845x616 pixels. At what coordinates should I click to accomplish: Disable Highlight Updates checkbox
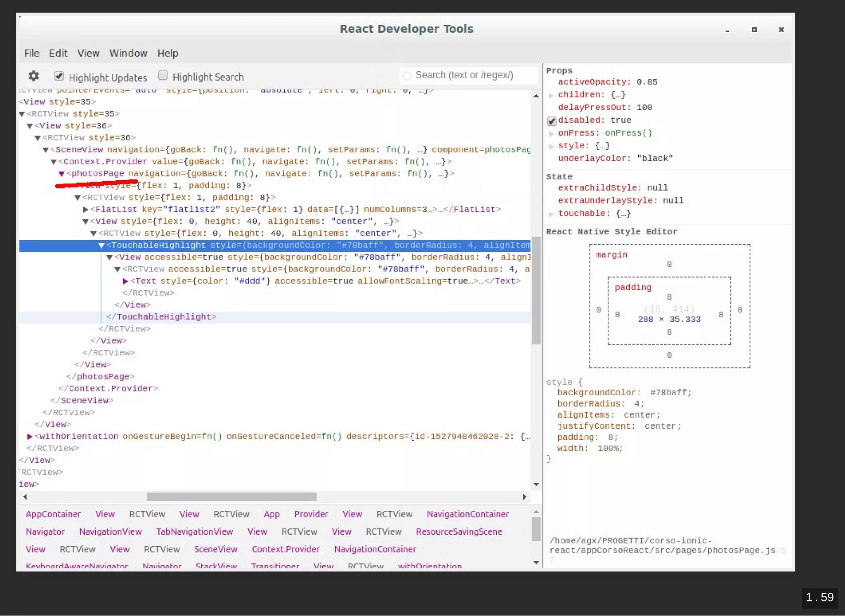pyautogui.click(x=59, y=76)
